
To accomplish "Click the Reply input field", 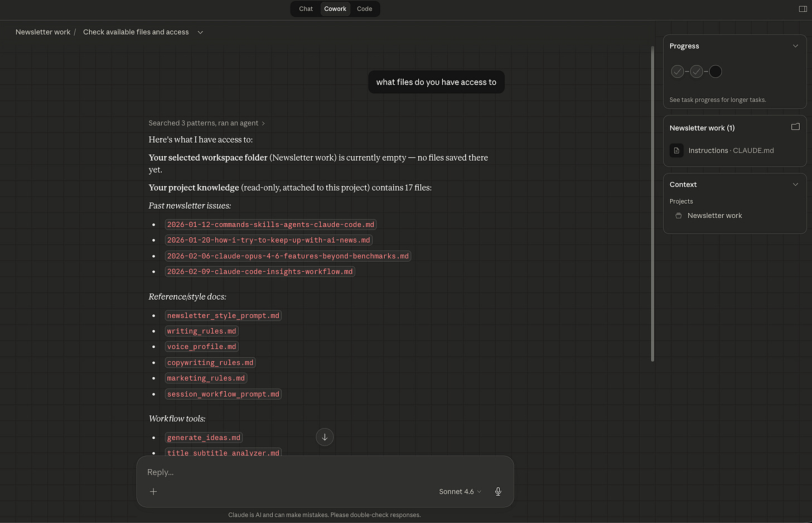I will point(325,472).
